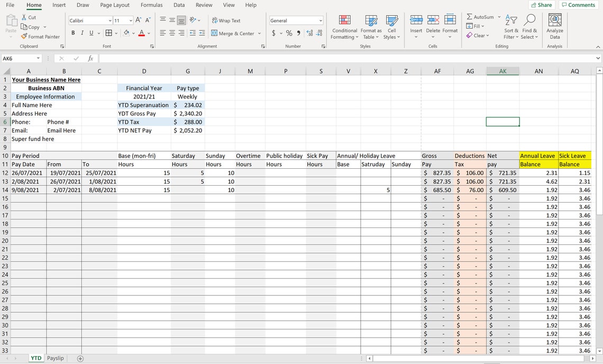Open Find & Select
Screen dimensions: 603x364
pyautogui.click(x=529, y=28)
